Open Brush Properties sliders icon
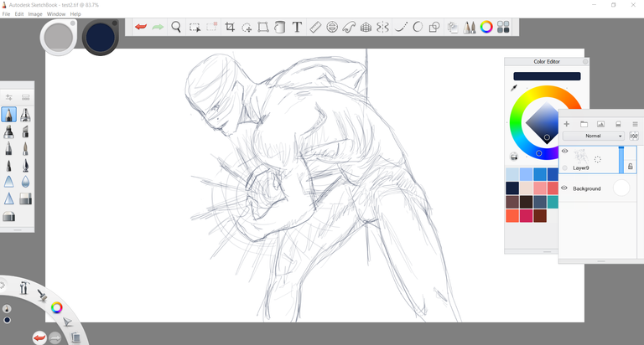The height and width of the screenshot is (345, 644). 8,97
